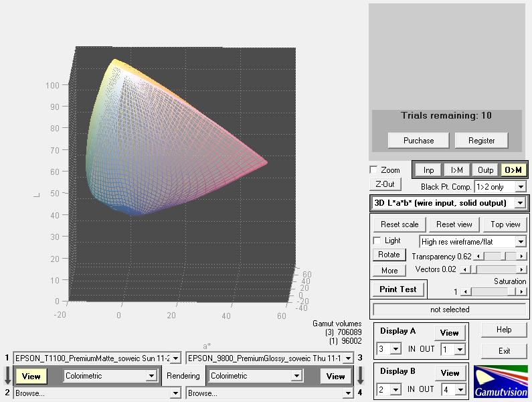
Task: Open the EPSON_T1100 profile selector
Action: point(96,358)
